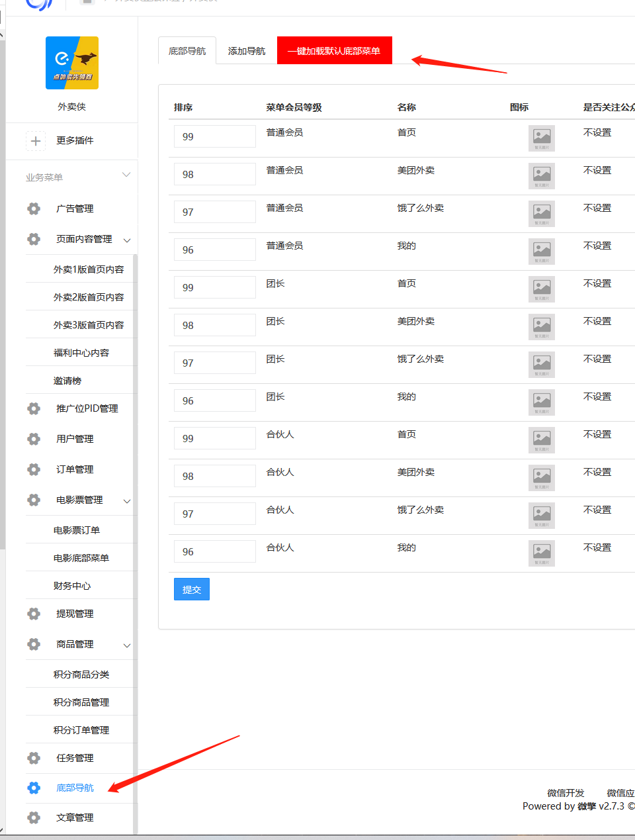Click the image placeholder icon in the 首页 row
The height and width of the screenshot is (840, 635).
click(541, 138)
